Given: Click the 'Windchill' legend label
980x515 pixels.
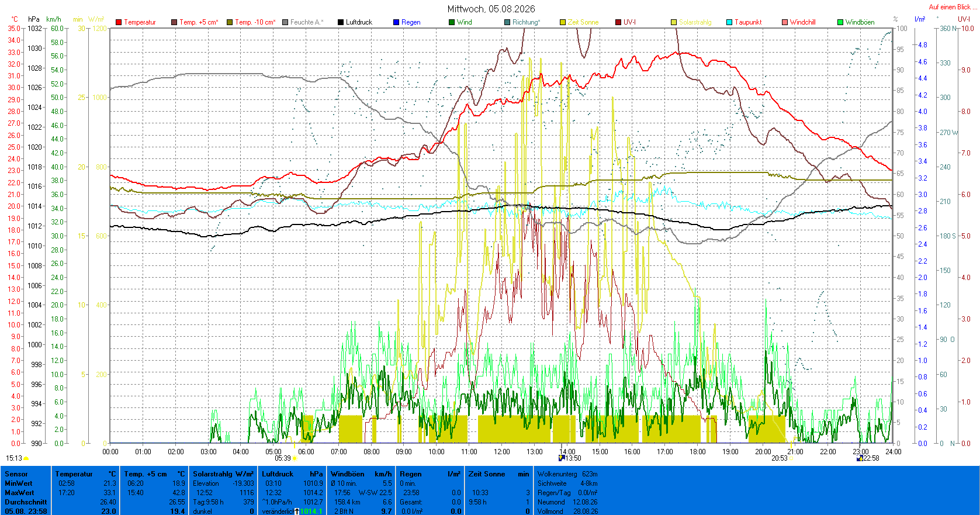Looking at the screenshot, I should (x=803, y=22).
